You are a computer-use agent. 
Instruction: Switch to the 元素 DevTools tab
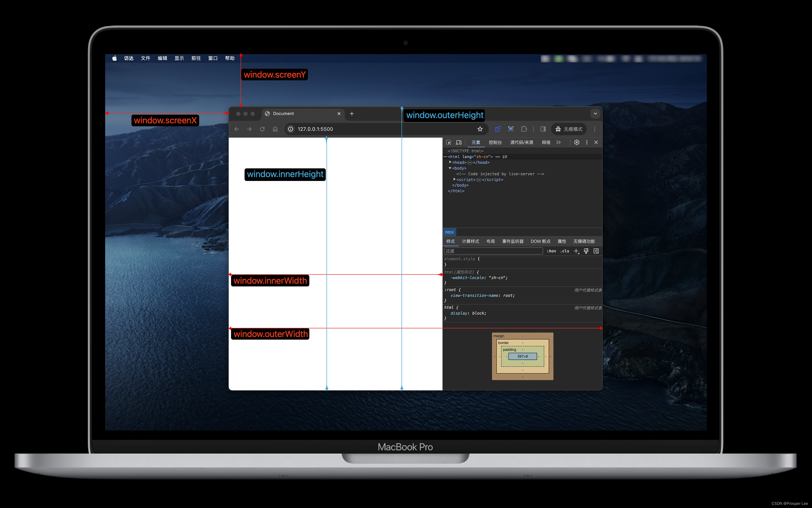(x=476, y=142)
